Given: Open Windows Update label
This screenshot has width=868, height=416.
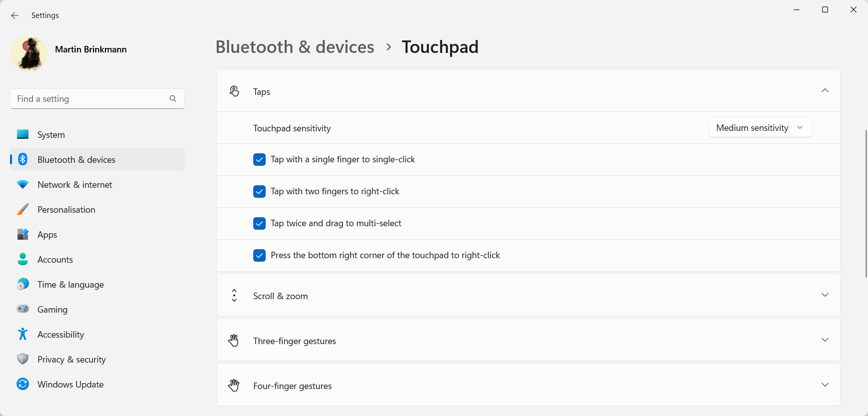Looking at the screenshot, I should point(70,385).
